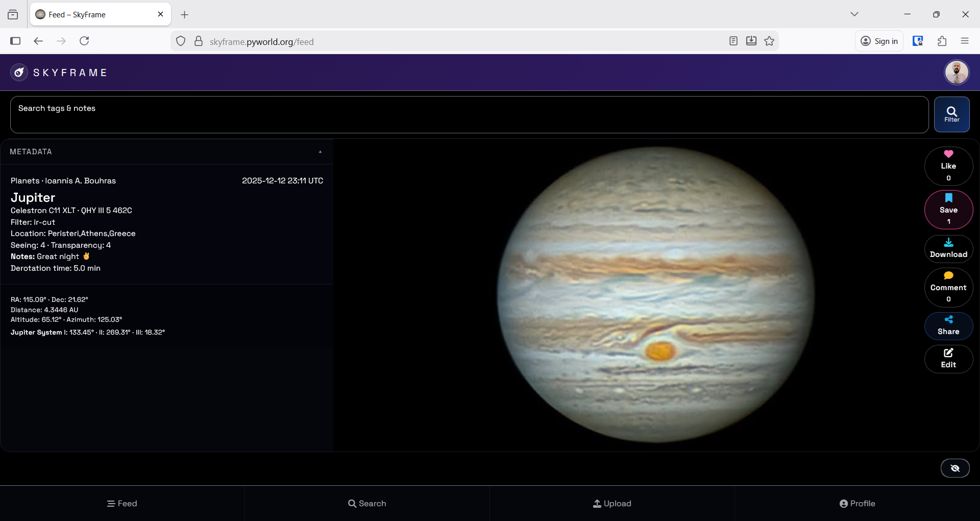Toggle the browser sidebar panel
The height and width of the screenshot is (521, 980).
click(x=15, y=41)
